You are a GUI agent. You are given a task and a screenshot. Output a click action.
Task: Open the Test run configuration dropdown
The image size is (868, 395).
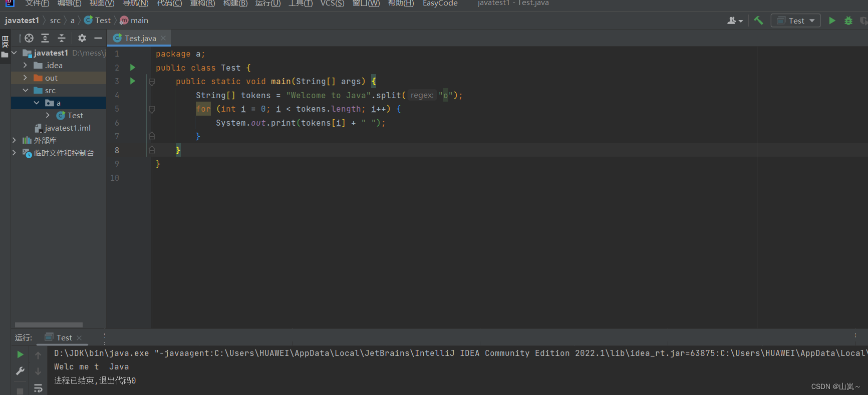(795, 21)
